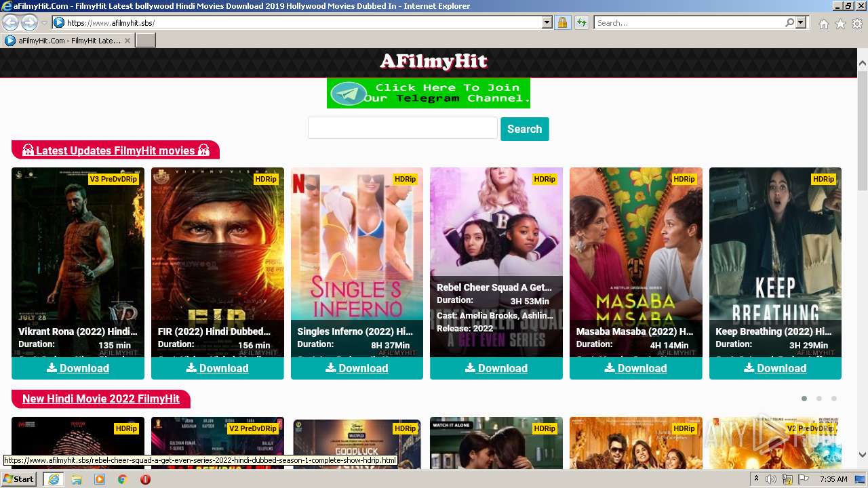Show hidden system tray icons arrow
The image size is (868, 488).
(756, 479)
